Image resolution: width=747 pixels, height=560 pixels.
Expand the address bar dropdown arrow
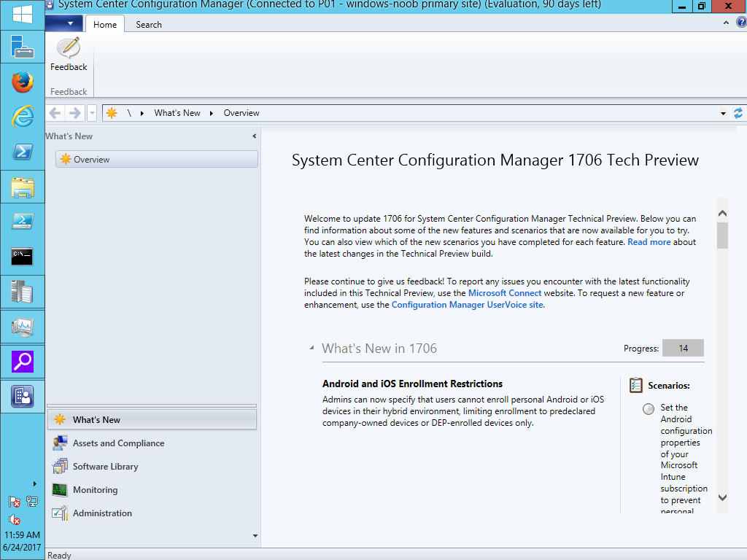(x=723, y=113)
